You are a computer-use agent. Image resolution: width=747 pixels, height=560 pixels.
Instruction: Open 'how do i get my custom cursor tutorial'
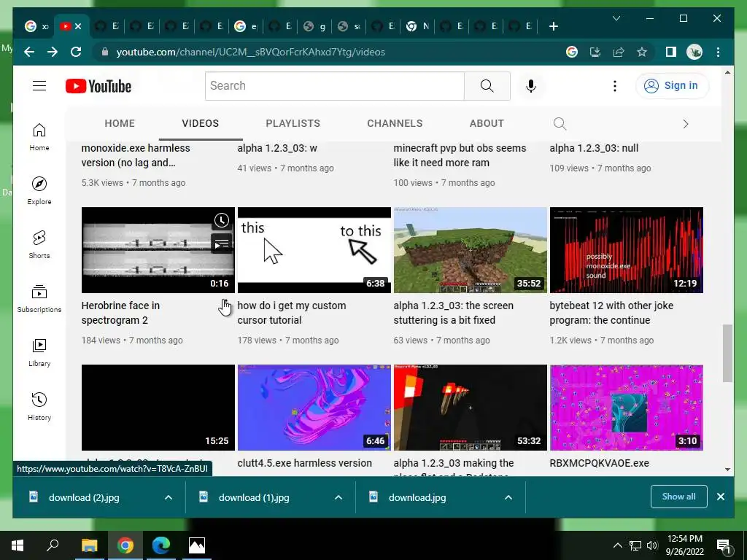click(x=292, y=313)
